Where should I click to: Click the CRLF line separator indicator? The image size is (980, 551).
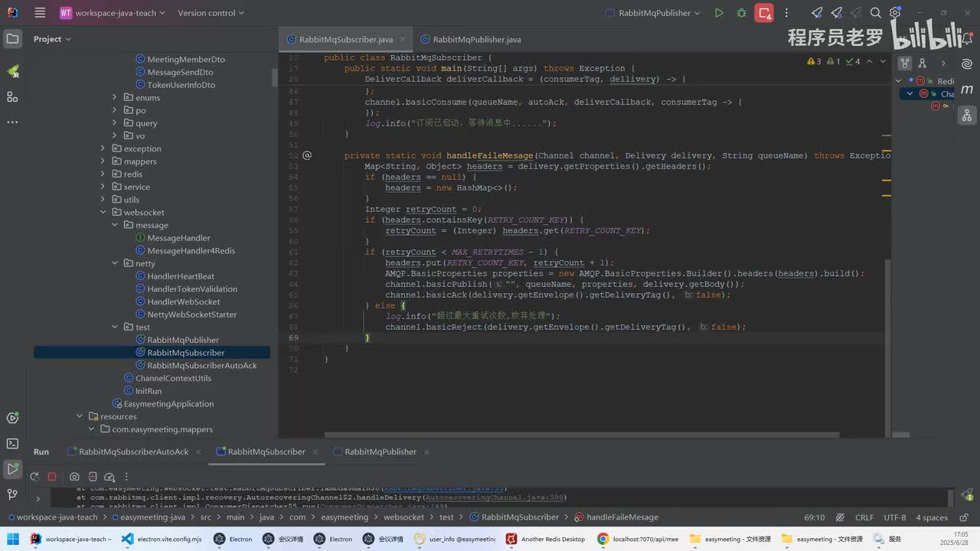[864, 517]
